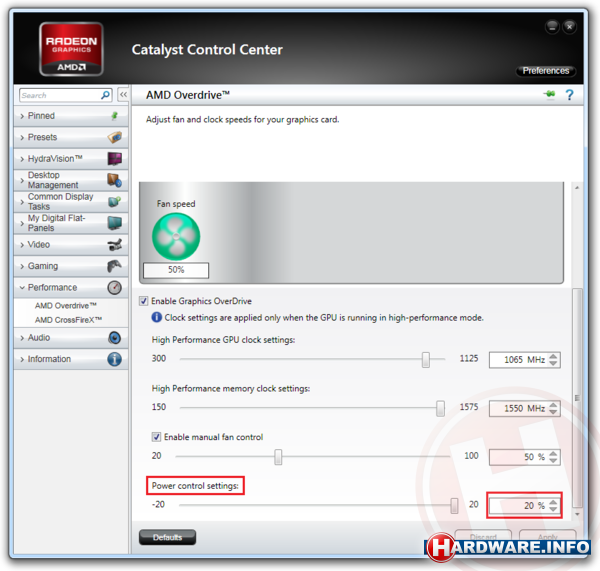
Task: Click the Gaming controller icon
Action: click(115, 266)
